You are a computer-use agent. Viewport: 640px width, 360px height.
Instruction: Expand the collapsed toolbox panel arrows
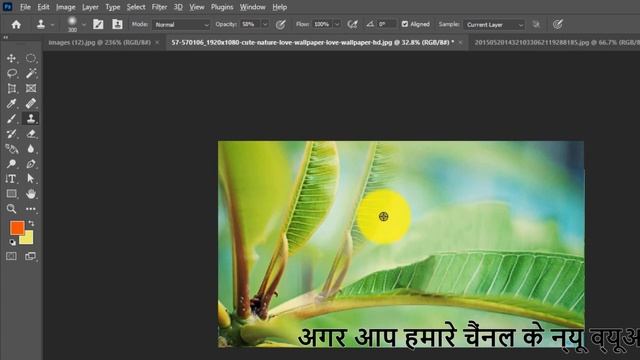6,38
